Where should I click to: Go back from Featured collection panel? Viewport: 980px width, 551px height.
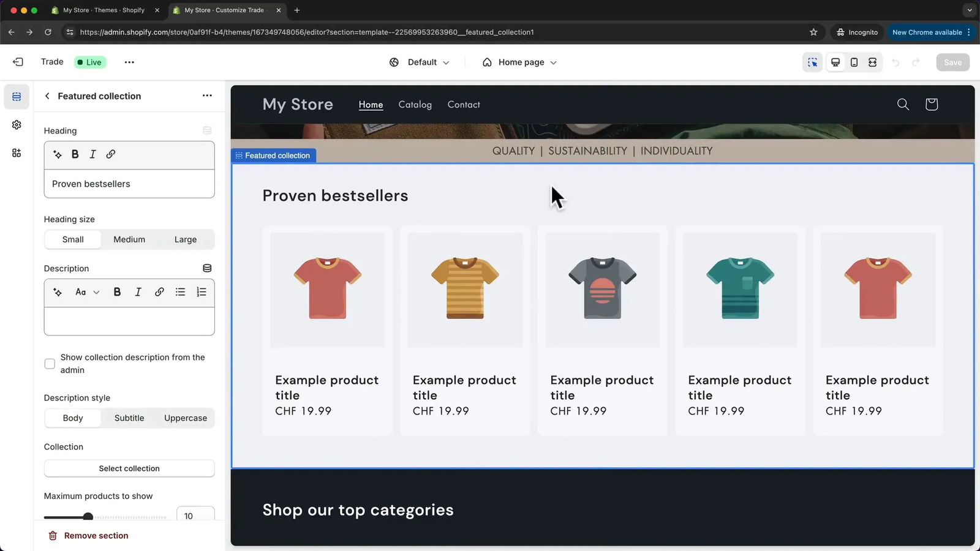click(47, 96)
